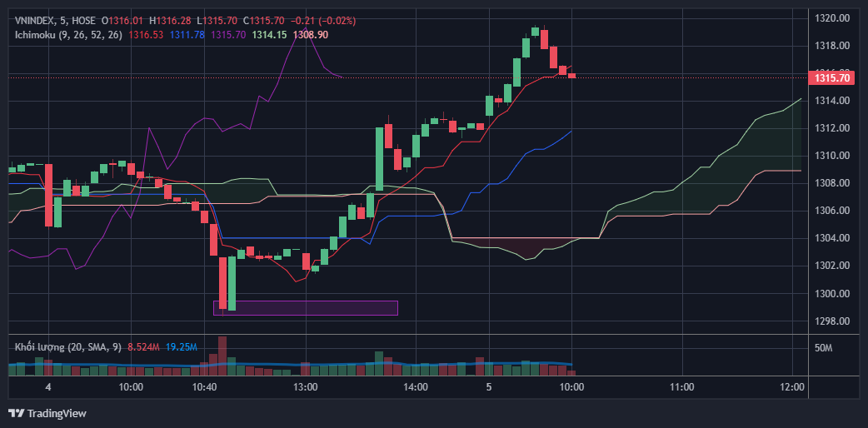The image size is (868, 428).
Task: Click the blue 19.25M volume SMA value
Action: pos(182,346)
